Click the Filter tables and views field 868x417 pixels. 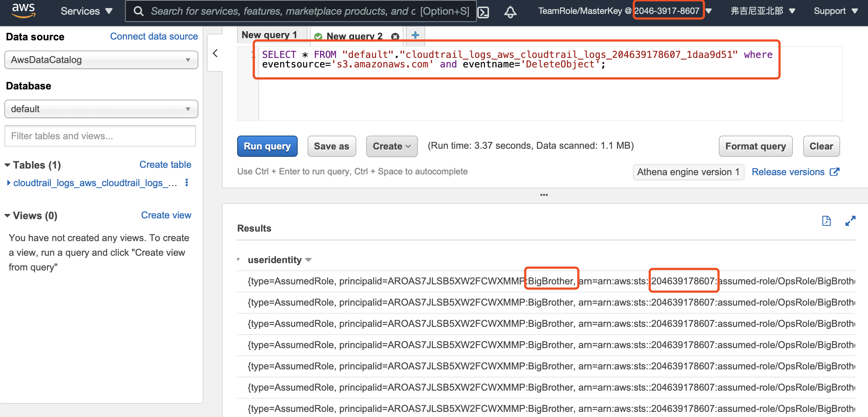coord(100,136)
